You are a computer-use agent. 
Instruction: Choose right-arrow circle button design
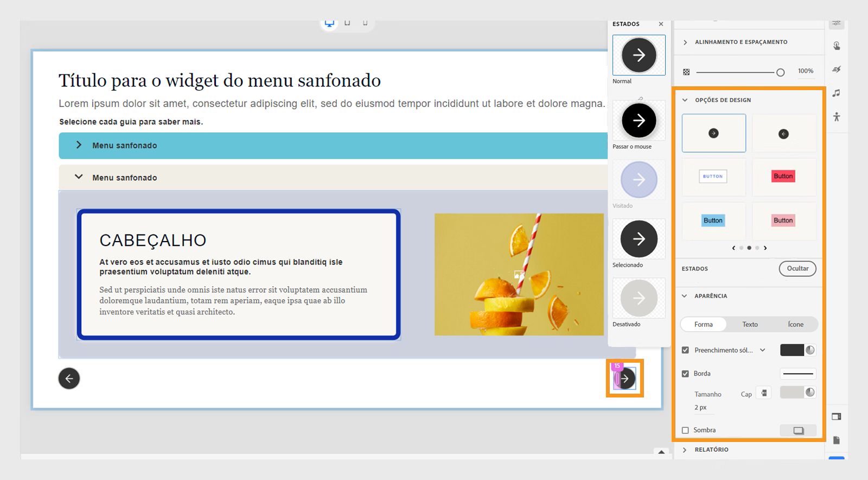(x=714, y=133)
